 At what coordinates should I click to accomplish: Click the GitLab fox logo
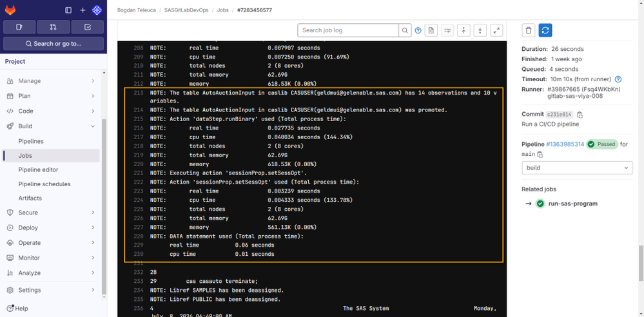(10, 10)
